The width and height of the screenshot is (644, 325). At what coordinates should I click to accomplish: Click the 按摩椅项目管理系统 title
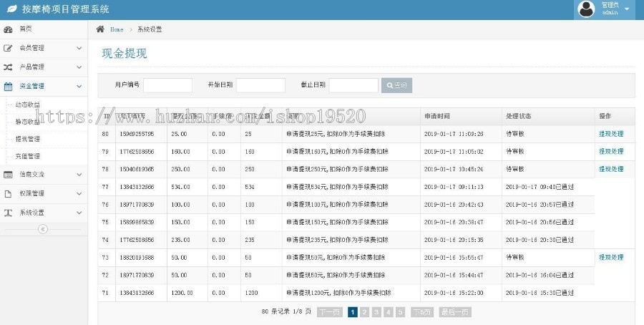tap(65, 9)
